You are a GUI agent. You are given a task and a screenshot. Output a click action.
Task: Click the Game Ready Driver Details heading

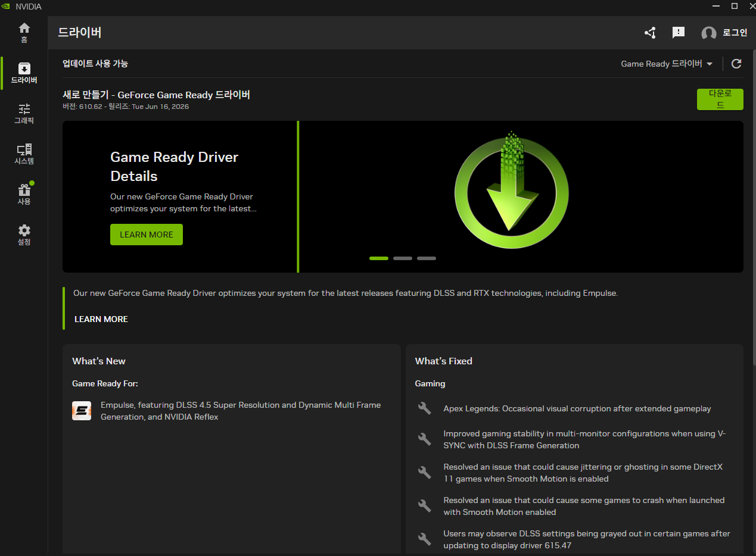[x=175, y=167]
